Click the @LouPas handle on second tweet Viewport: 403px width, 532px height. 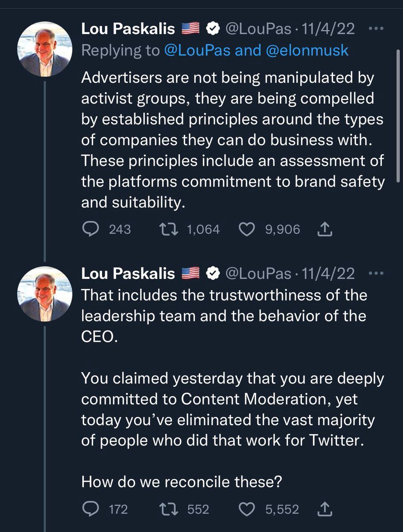(x=259, y=274)
